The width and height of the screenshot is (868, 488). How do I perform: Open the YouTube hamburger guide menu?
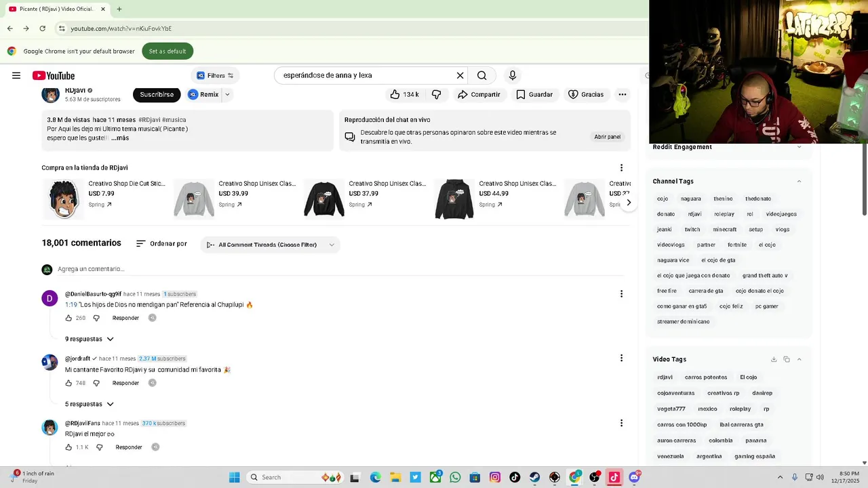click(x=16, y=75)
